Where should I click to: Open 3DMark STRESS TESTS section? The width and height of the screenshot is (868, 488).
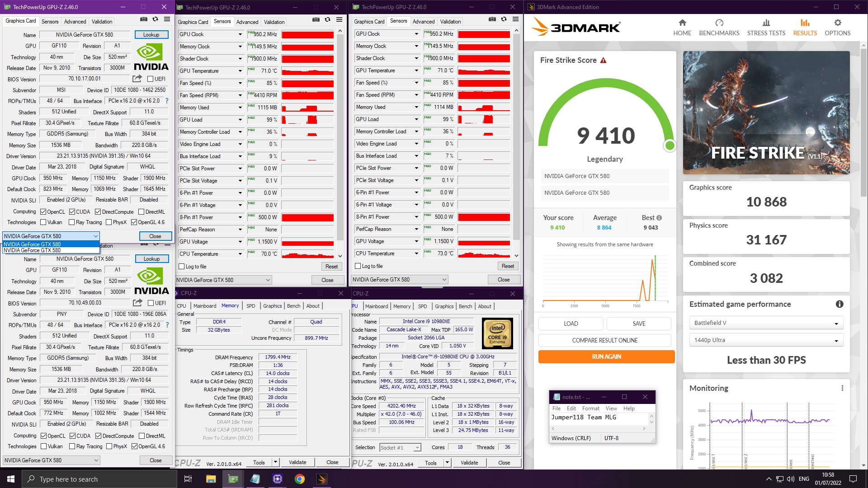[x=766, y=27]
